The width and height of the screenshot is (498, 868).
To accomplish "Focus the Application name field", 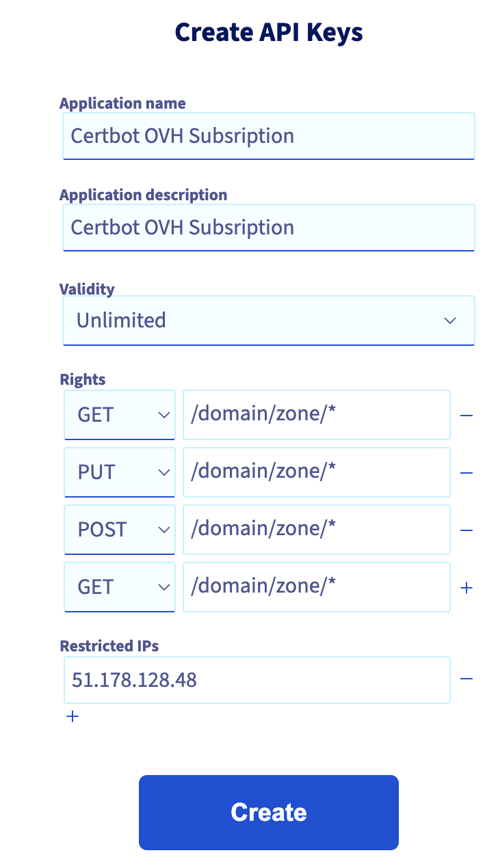I will 268,135.
